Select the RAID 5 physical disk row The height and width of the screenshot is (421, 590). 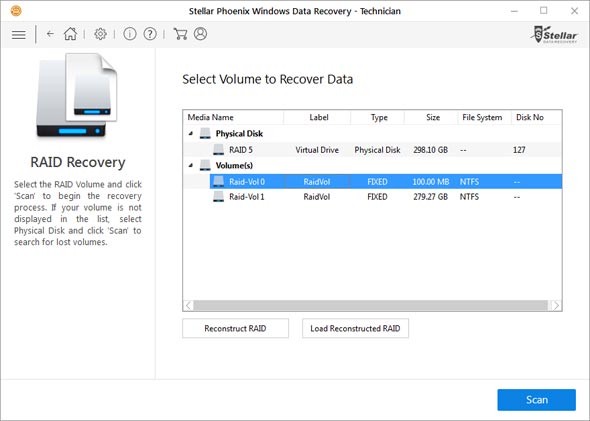click(x=372, y=150)
